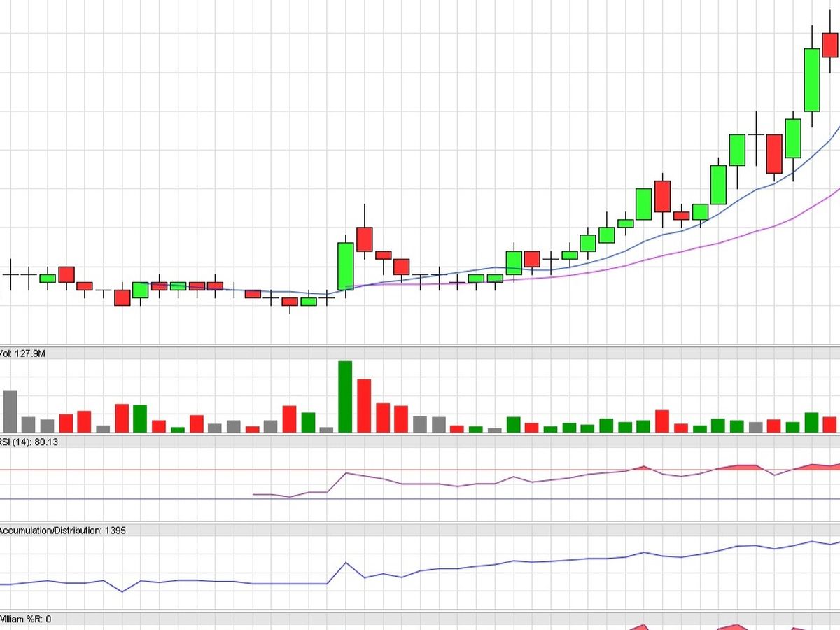Click the Vol: 127.9M panel header
Viewport: 840px width, 630px height.
pos(23,353)
